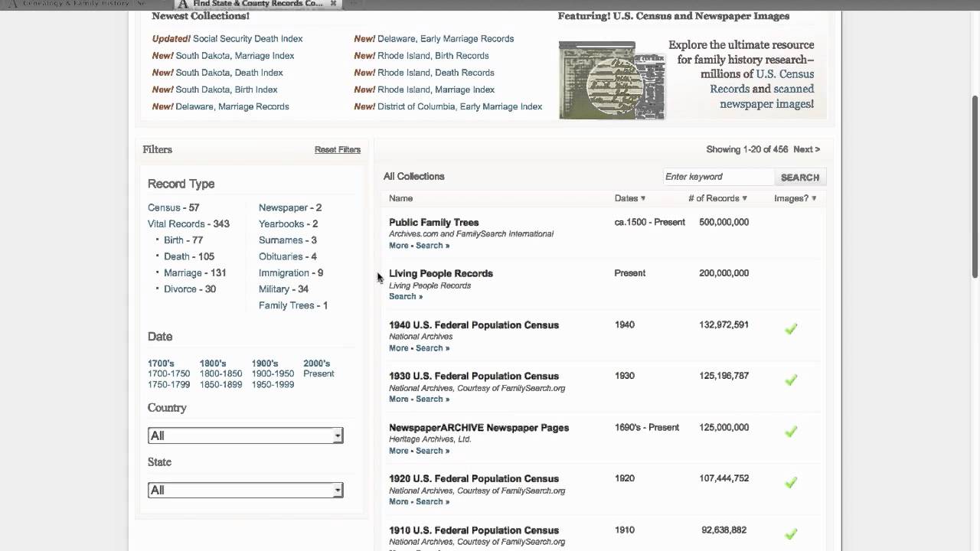Click Search under NewspaperARCHIVE Newspaper Pages
Viewport: 980px width, 551px height.
(x=433, y=451)
